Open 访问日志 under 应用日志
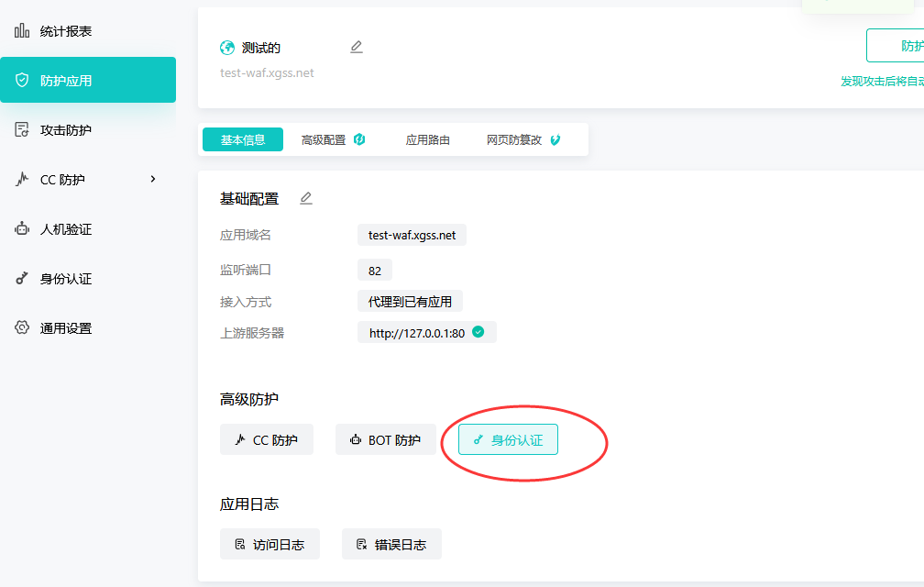924x587 pixels. pyautogui.click(x=269, y=545)
